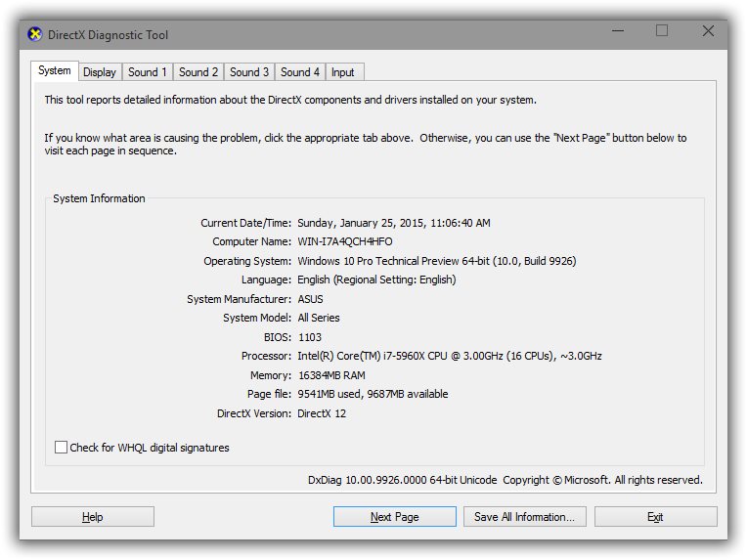This screenshot has width=747, height=560.
Task: Maximize the DirectX Diagnostic Tool window
Action: (662, 31)
